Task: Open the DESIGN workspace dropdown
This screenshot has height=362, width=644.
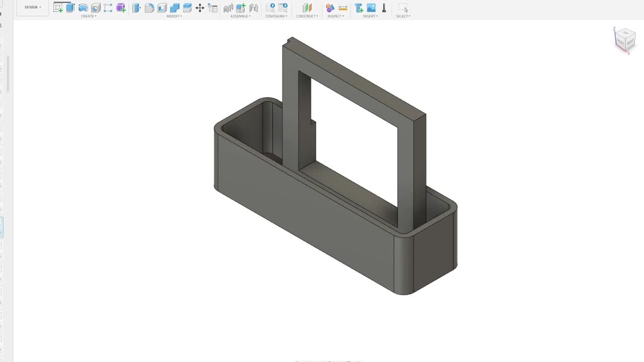Action: point(33,7)
